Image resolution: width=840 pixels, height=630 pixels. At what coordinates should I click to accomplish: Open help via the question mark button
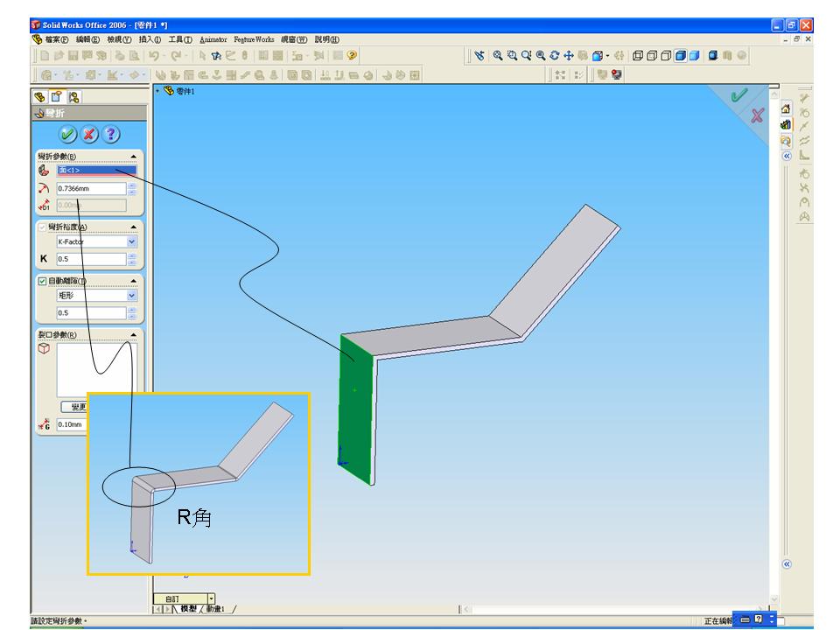click(111, 135)
